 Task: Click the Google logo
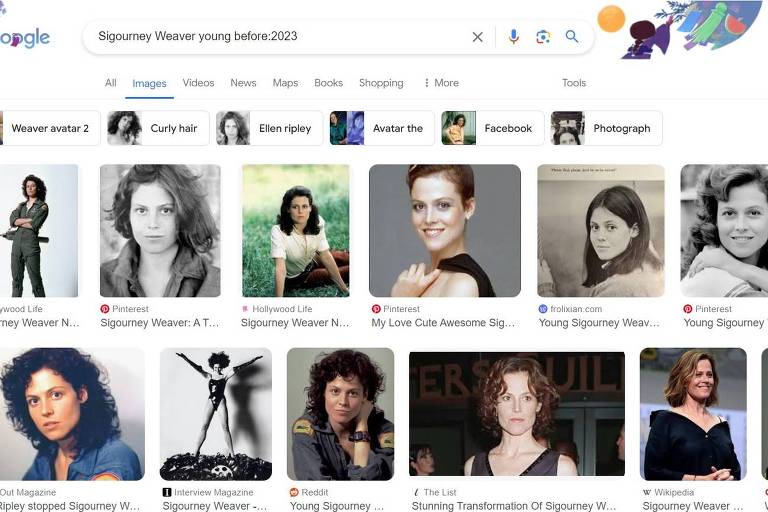tap(25, 39)
